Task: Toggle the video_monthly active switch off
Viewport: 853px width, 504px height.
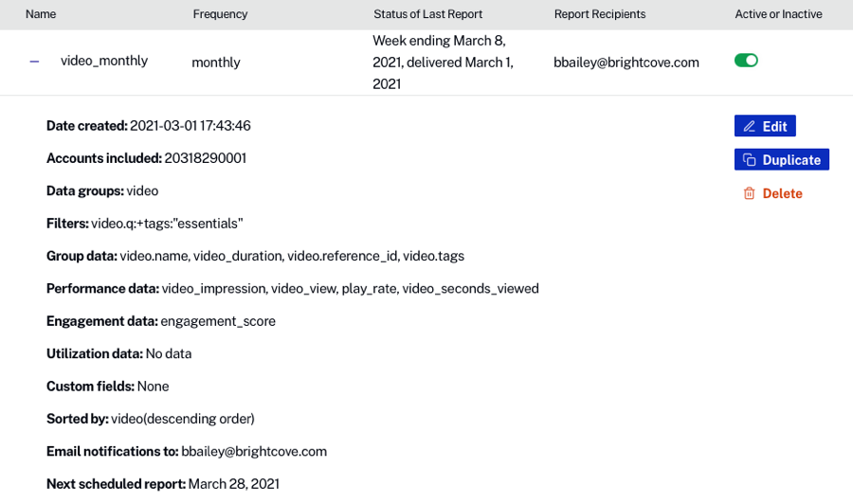Action: [x=746, y=61]
